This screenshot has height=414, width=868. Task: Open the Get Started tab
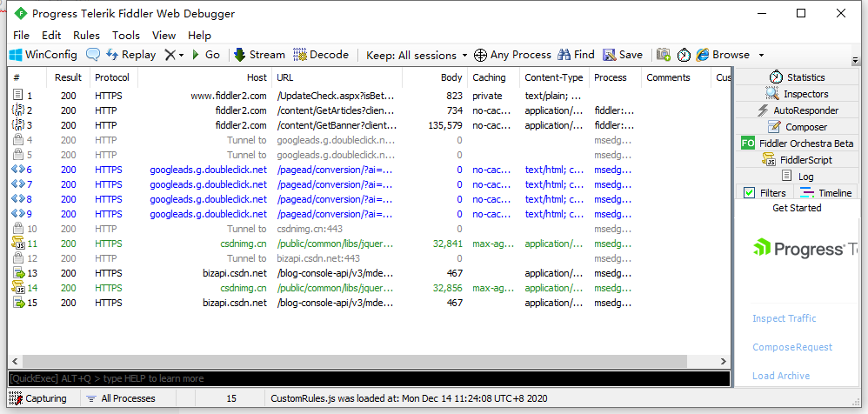[797, 208]
